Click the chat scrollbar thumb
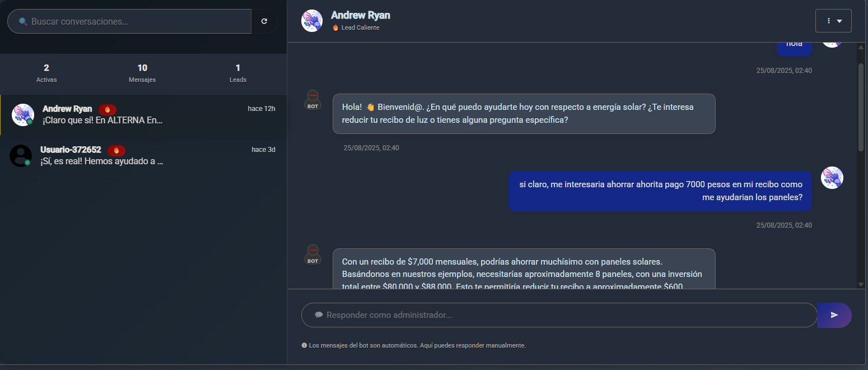The height and width of the screenshot is (370, 868). pos(861,107)
